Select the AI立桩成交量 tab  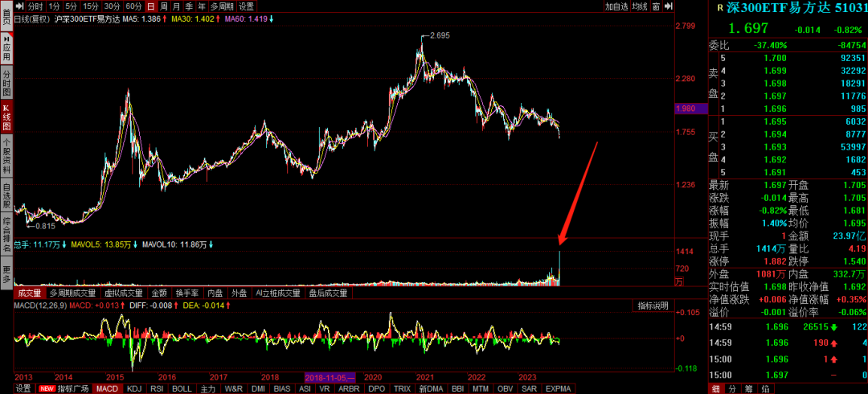point(278,293)
